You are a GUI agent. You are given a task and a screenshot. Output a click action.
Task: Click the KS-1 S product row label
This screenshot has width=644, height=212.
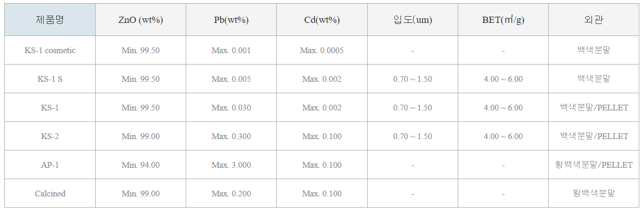tap(50, 79)
